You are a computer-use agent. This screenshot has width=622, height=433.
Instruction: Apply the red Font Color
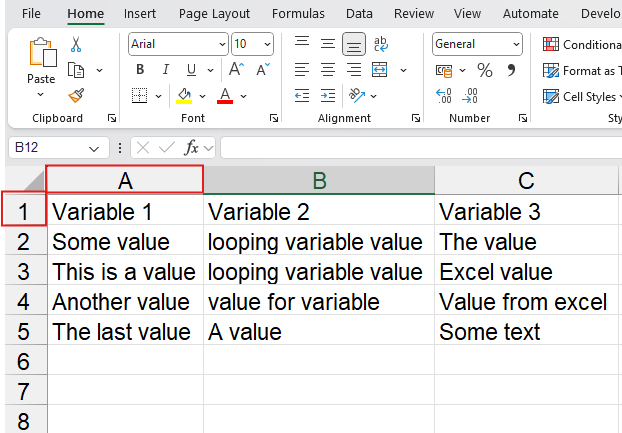tap(225, 96)
